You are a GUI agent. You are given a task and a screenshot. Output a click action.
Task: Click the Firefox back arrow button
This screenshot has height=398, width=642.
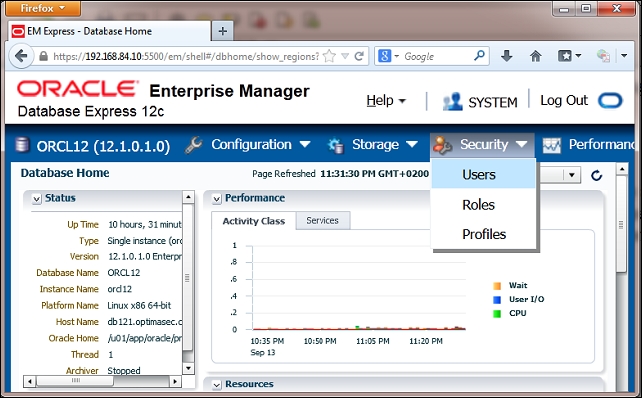tap(21, 56)
